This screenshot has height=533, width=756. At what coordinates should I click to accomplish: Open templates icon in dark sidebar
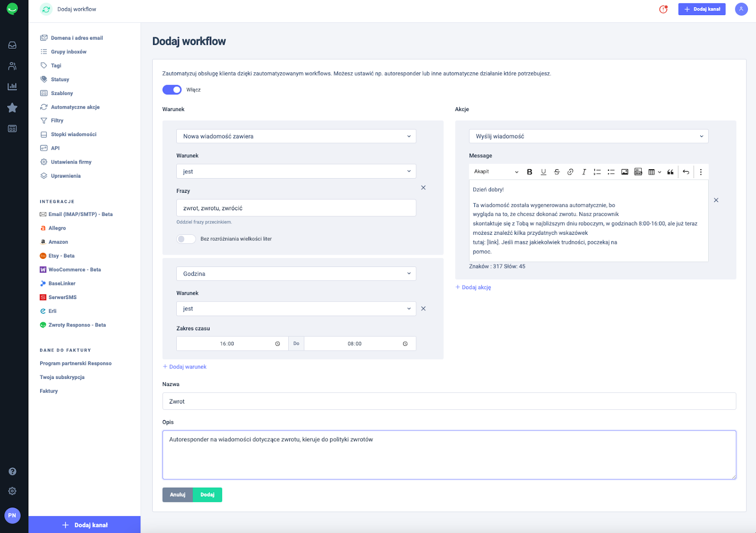12,129
